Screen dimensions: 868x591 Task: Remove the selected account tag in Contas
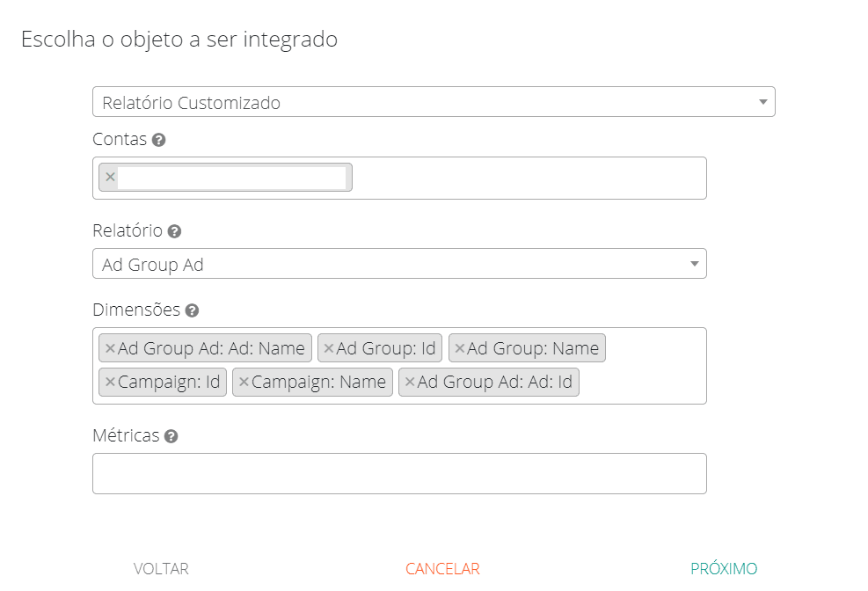pyautogui.click(x=110, y=177)
